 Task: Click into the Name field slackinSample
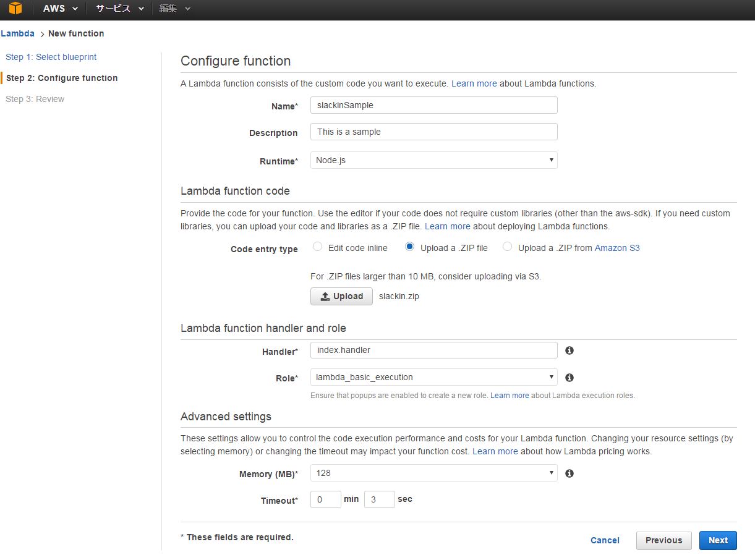click(x=433, y=105)
